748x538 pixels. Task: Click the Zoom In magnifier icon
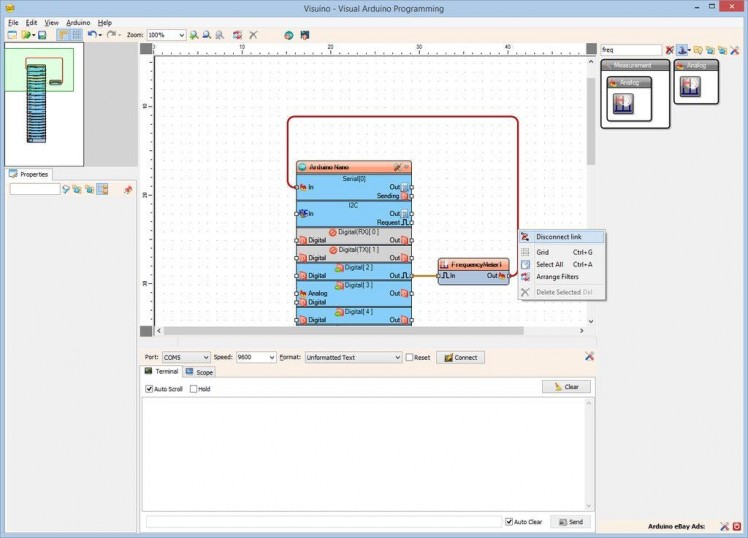point(194,35)
